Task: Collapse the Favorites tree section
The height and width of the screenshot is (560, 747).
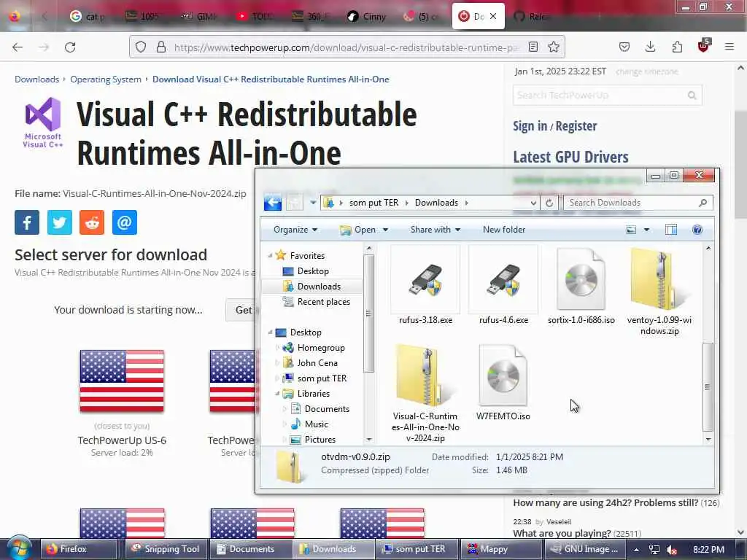Action: point(270,256)
